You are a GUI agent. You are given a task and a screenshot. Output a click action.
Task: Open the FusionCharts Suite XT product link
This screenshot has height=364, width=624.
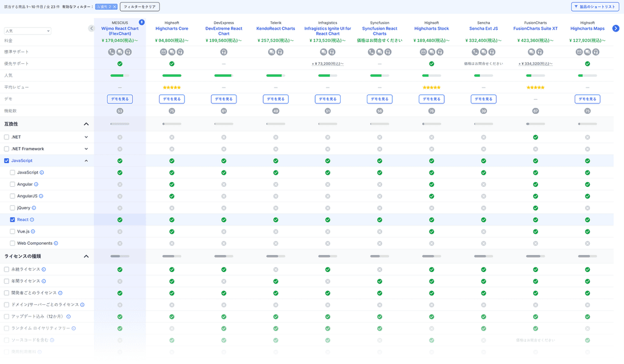pyautogui.click(x=535, y=29)
